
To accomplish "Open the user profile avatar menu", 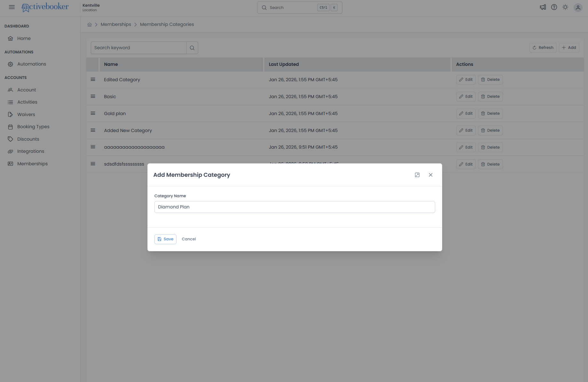I will 578,7.
